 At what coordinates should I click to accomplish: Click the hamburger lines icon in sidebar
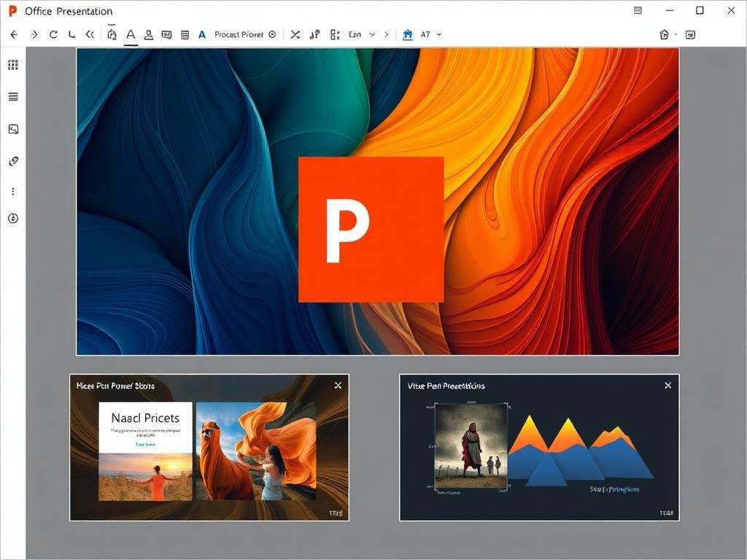point(13,97)
